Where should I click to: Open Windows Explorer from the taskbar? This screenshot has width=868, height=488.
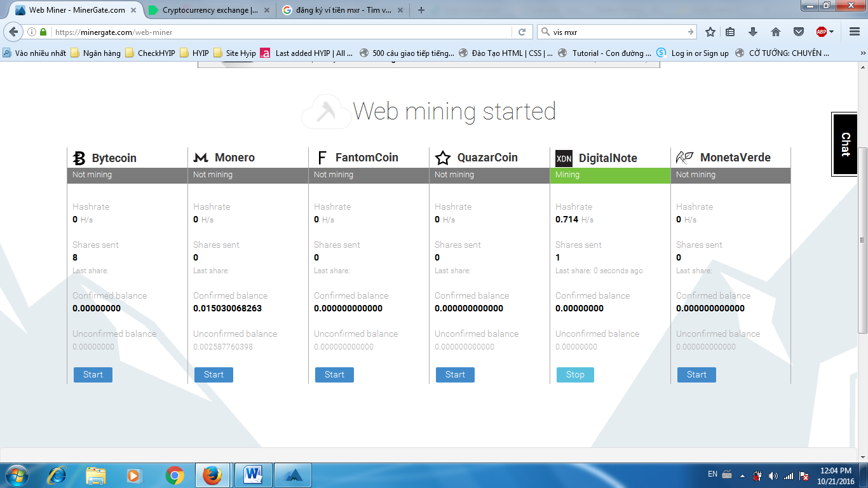point(96,475)
